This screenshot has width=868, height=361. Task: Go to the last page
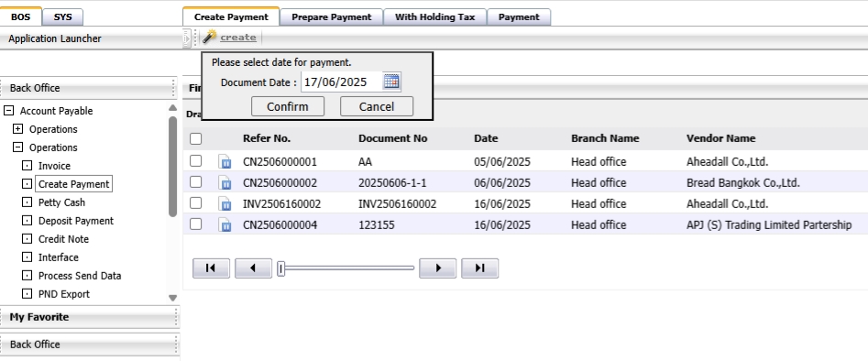click(480, 268)
